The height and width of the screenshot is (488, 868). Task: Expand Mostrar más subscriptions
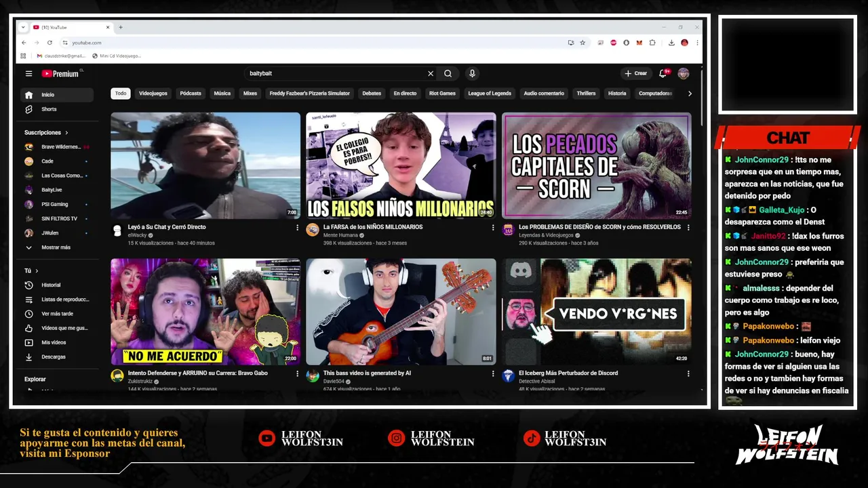57,247
